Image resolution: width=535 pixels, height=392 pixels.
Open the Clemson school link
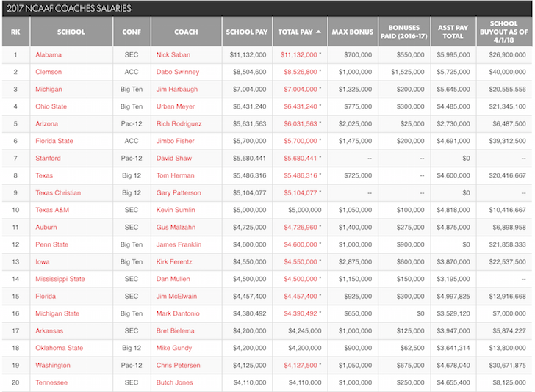click(x=49, y=72)
